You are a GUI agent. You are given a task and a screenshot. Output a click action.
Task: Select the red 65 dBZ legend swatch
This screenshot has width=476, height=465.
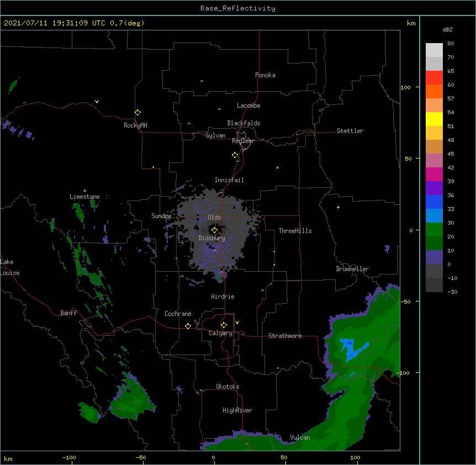coord(434,78)
